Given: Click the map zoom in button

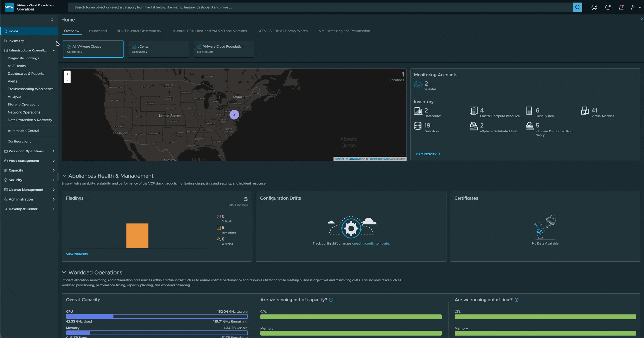Looking at the screenshot, I should click(67, 74).
